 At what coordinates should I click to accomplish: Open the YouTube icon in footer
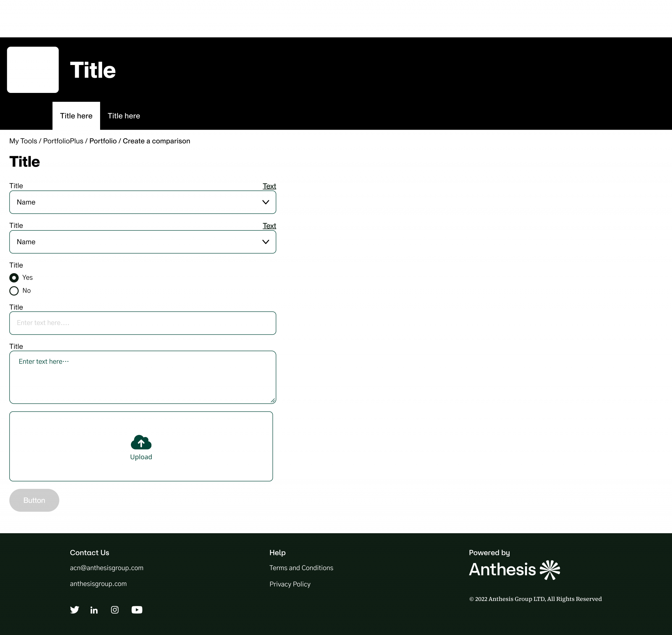click(137, 610)
